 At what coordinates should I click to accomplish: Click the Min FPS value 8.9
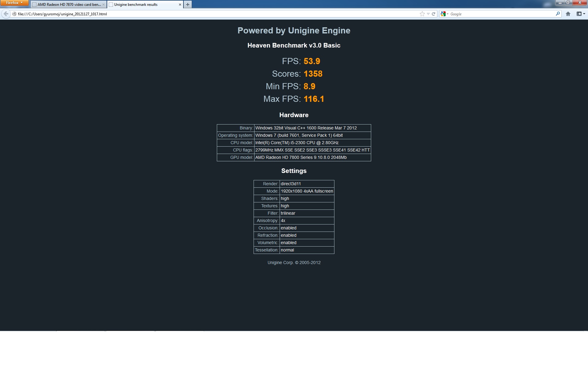(x=309, y=86)
